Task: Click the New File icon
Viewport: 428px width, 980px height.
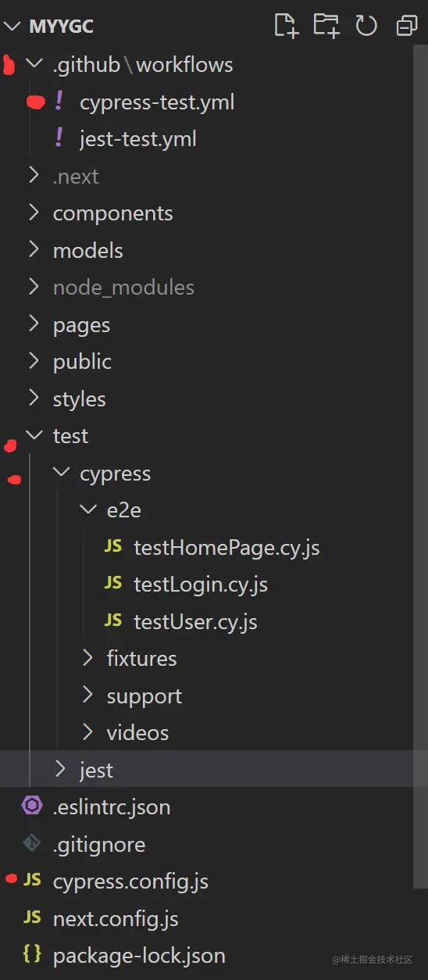Action: pyautogui.click(x=287, y=26)
